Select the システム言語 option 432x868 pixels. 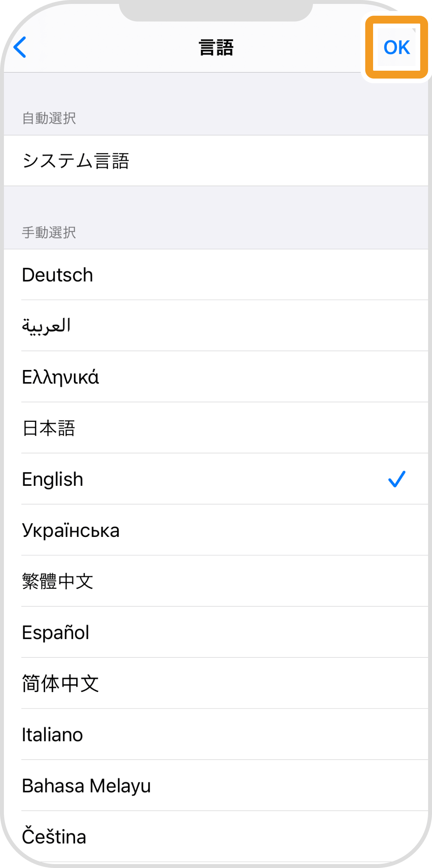(x=76, y=161)
